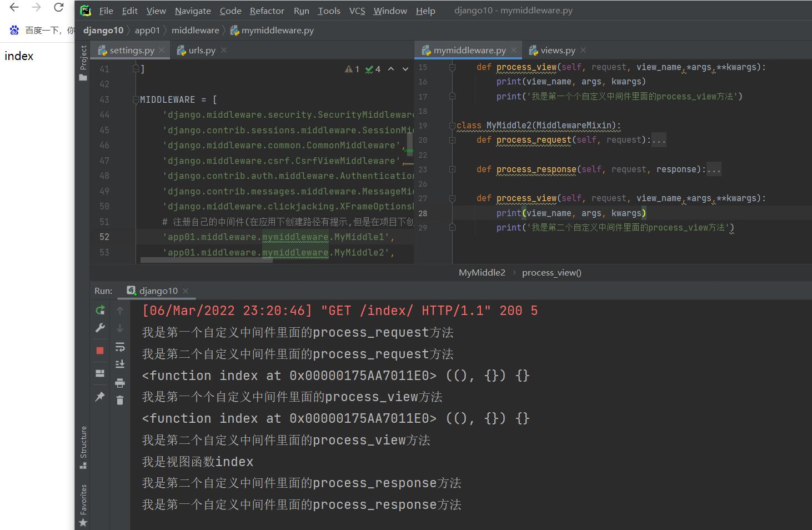Click app01 breadcrumb
This screenshot has height=530, width=812.
click(x=147, y=30)
